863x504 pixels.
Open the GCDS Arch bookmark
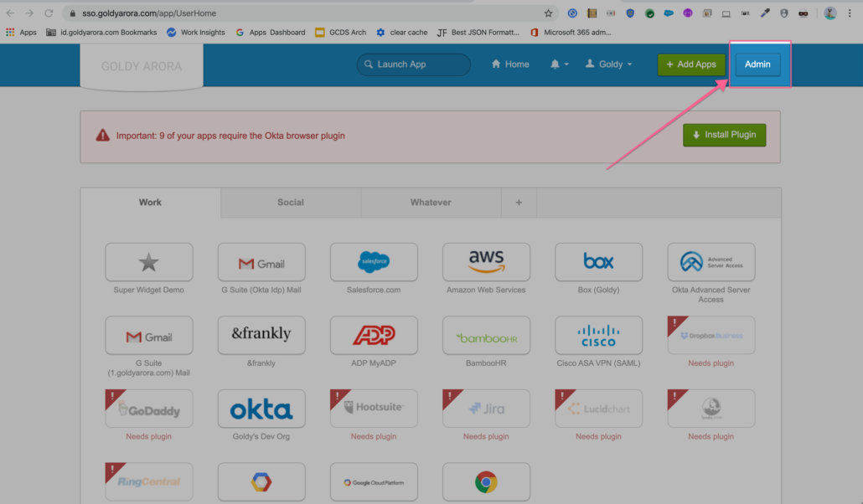tap(341, 33)
